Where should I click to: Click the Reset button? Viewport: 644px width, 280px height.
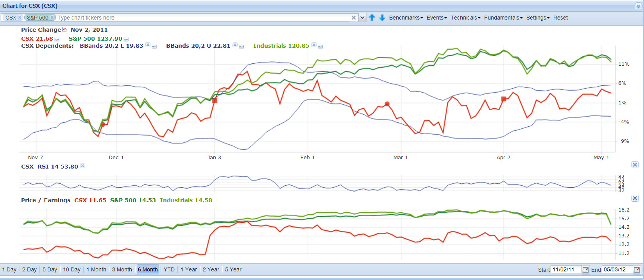click(560, 18)
